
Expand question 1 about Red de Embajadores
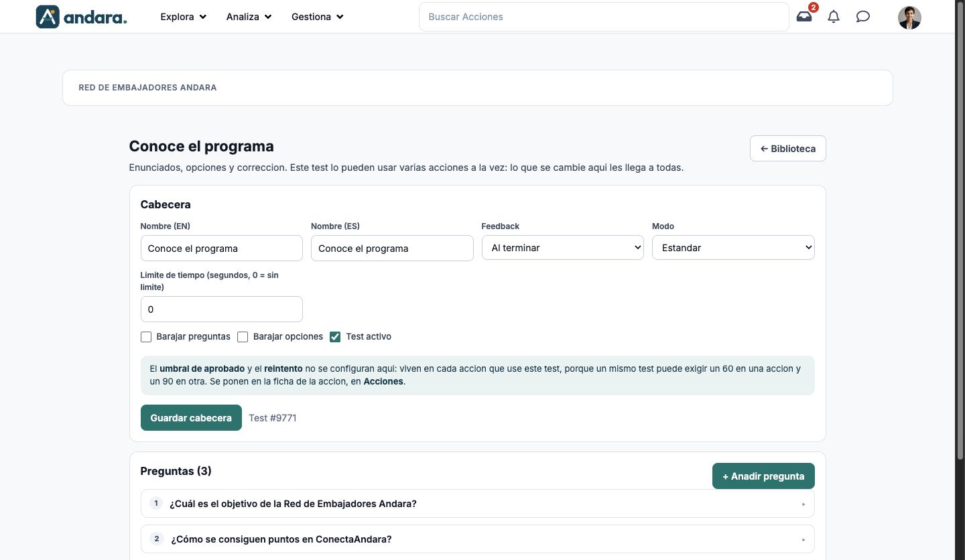[477, 504]
